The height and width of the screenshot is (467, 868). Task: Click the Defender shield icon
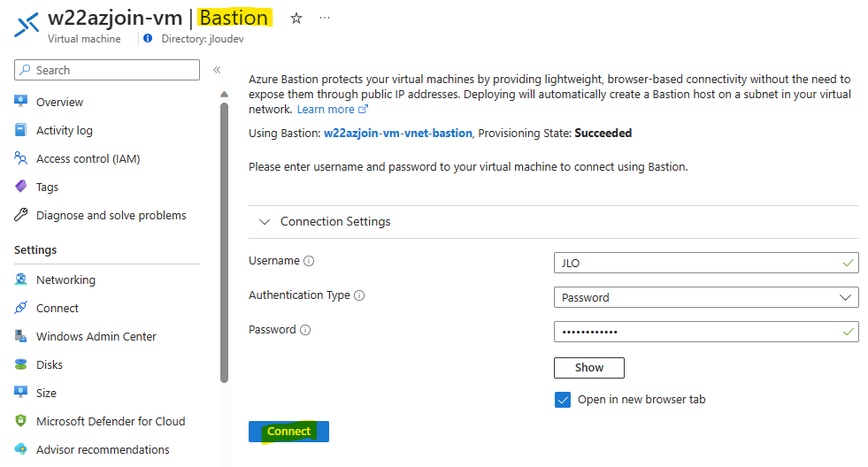pos(20,420)
